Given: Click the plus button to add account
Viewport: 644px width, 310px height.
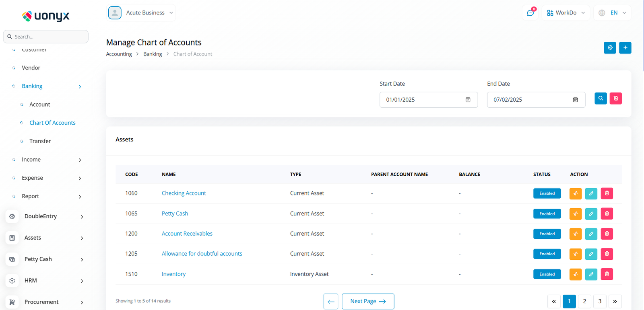Looking at the screenshot, I should [x=625, y=48].
